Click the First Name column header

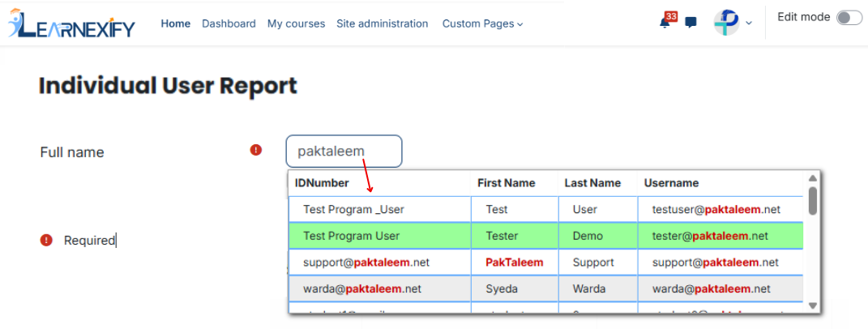[507, 183]
